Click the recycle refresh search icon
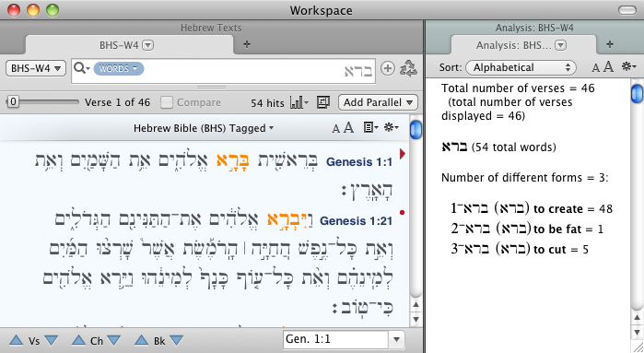The height and width of the screenshot is (353, 644). [408, 68]
